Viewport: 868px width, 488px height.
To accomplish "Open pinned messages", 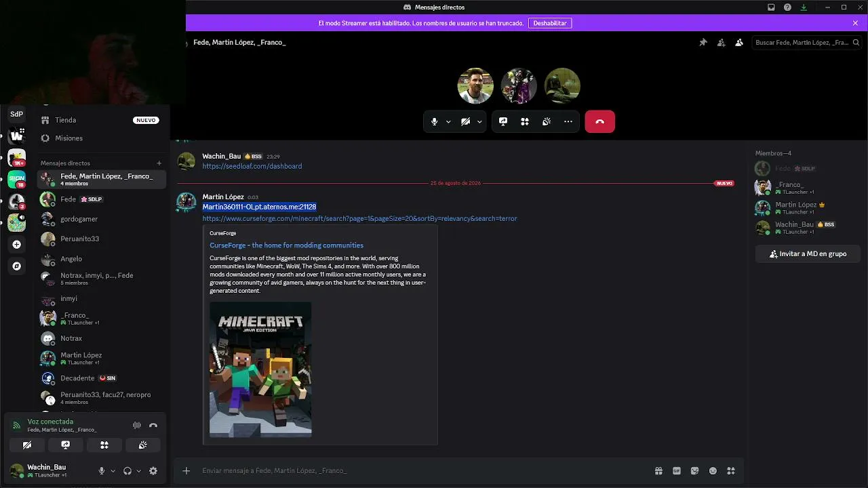I will (x=703, y=42).
